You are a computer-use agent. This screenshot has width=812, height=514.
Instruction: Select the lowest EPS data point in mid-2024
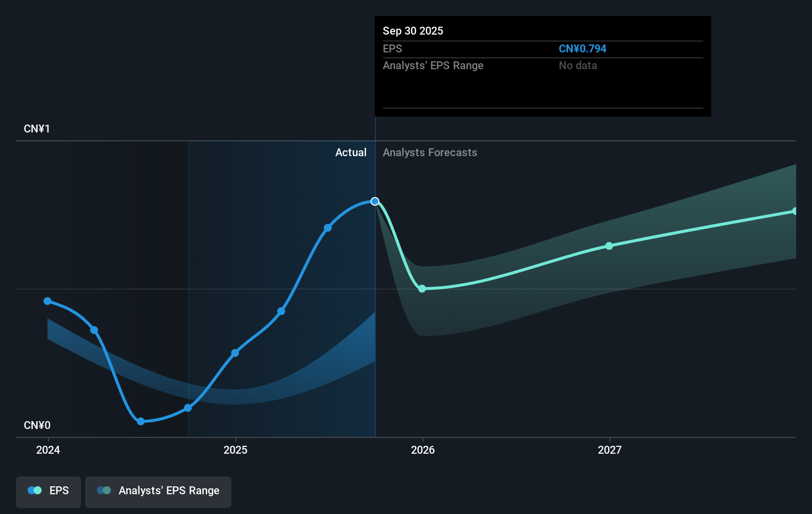tap(141, 421)
